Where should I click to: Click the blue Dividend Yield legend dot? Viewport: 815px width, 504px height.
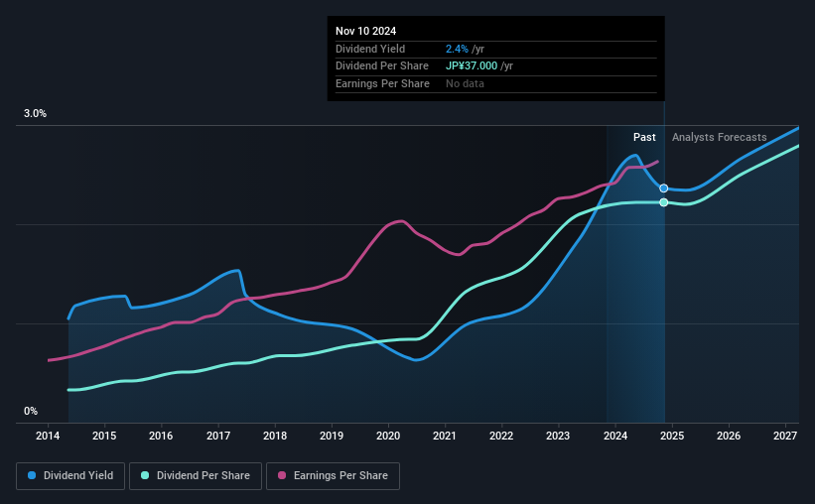32,475
